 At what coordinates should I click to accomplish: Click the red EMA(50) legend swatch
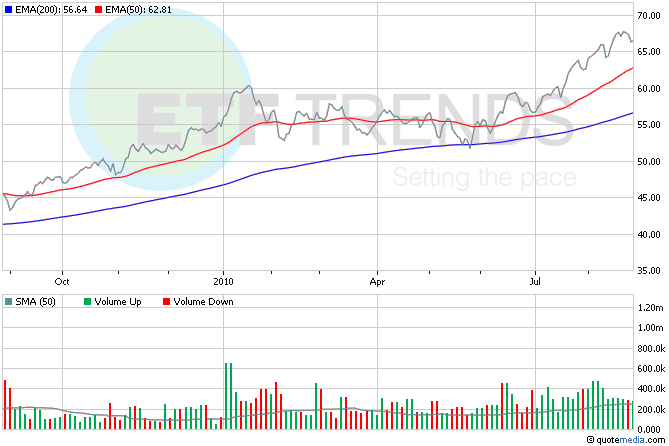click(x=99, y=9)
